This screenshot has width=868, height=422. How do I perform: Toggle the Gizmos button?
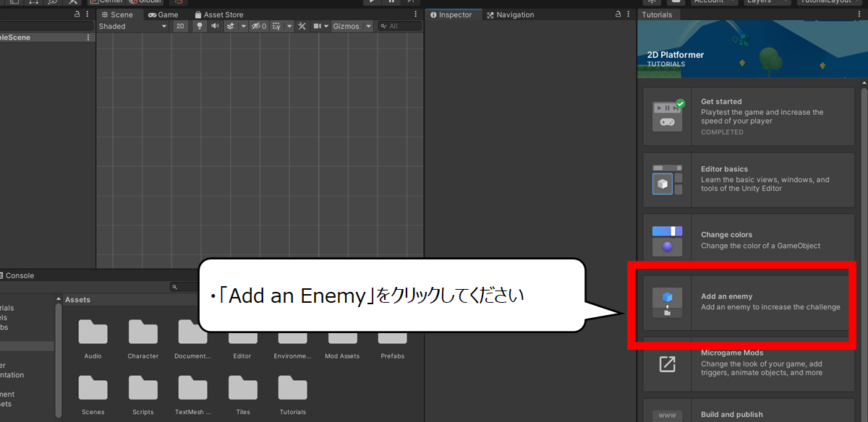point(346,26)
